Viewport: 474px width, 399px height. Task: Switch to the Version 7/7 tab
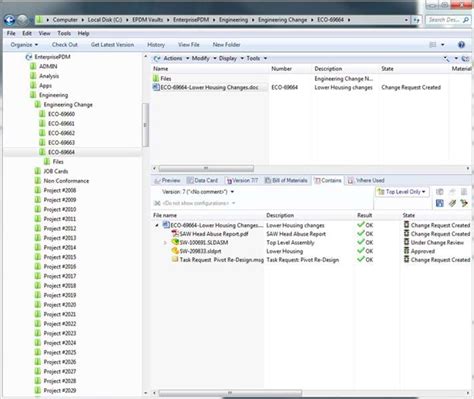pos(242,181)
